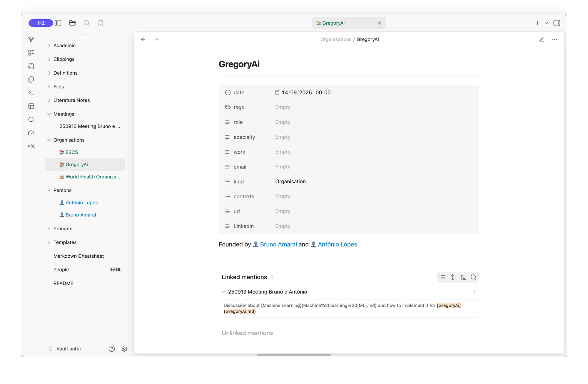Image resolution: width=588 pixels, height=384 pixels.
Task: Open settings gear icon
Action: [x=124, y=348]
